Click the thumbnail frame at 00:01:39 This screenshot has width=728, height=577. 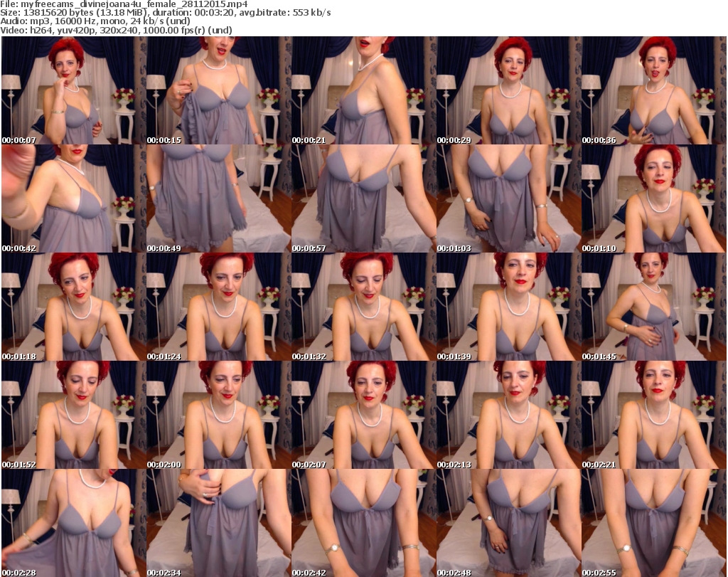tap(509, 307)
